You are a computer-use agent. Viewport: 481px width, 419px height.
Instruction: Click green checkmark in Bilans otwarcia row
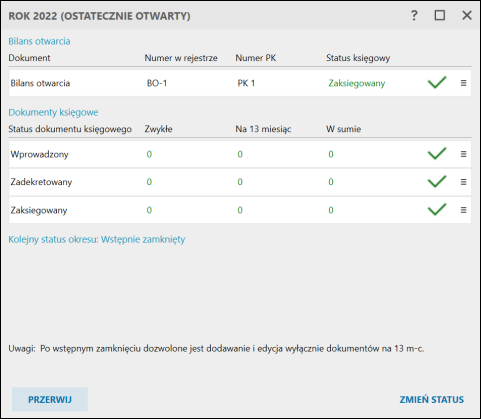[x=437, y=82]
